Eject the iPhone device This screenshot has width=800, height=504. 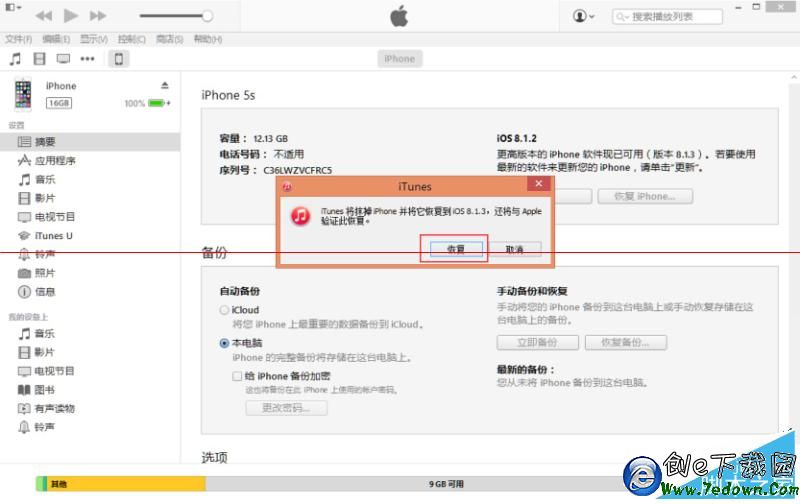coord(165,85)
